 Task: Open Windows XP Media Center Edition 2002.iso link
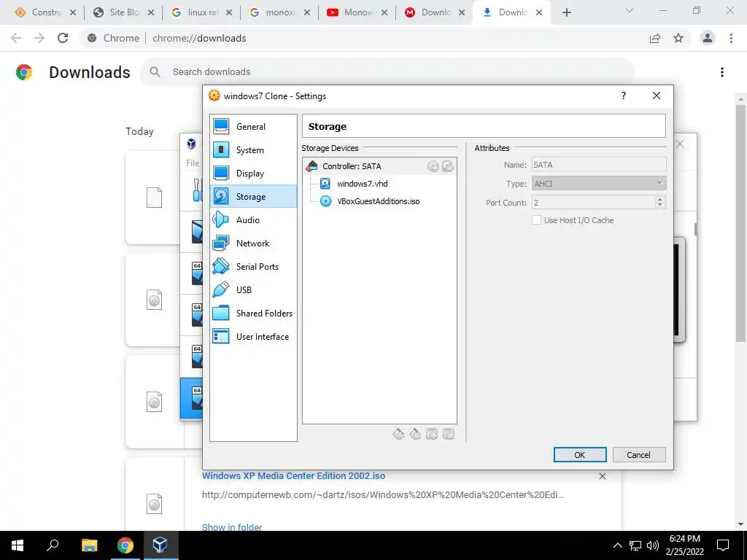293,475
